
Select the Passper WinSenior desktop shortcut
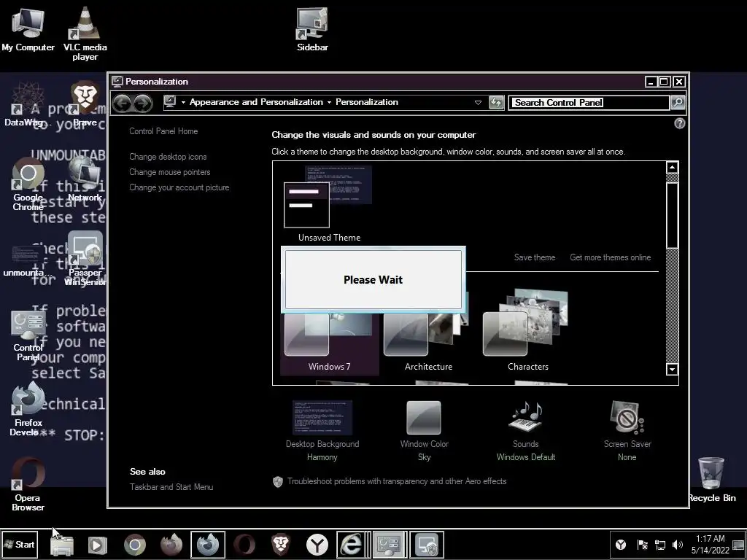(x=85, y=259)
